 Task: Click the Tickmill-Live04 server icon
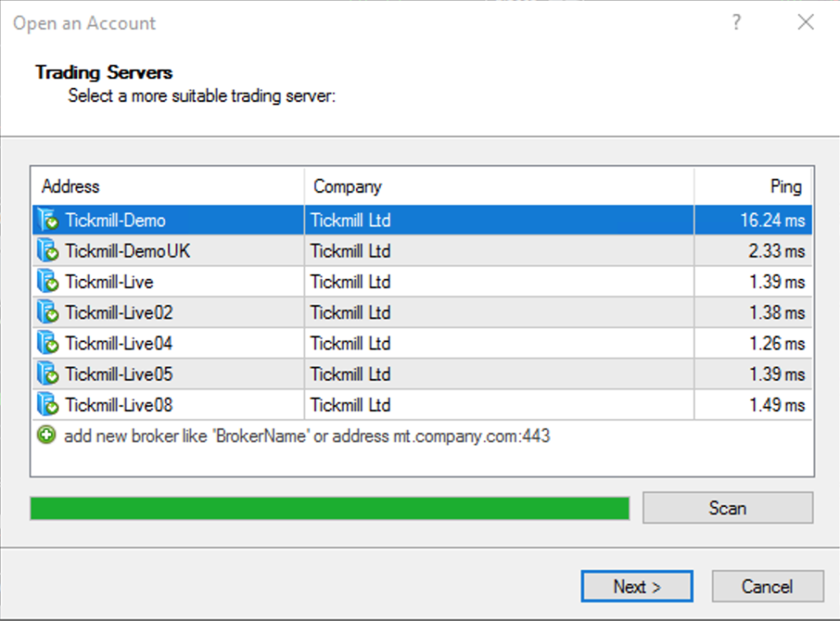pos(48,344)
